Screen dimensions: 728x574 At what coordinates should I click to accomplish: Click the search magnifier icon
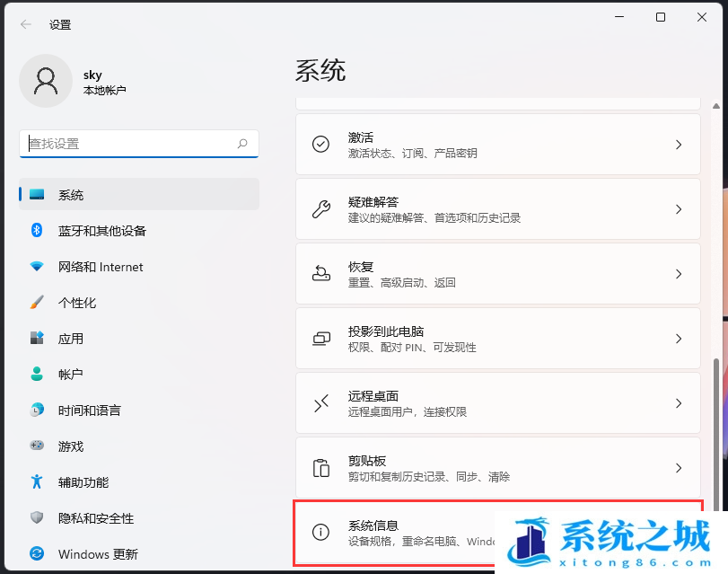242,144
